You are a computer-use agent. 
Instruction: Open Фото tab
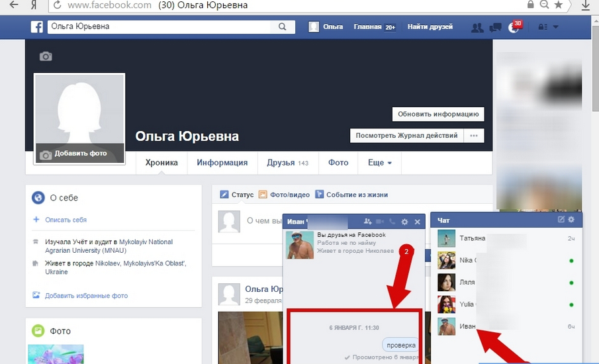tap(338, 163)
